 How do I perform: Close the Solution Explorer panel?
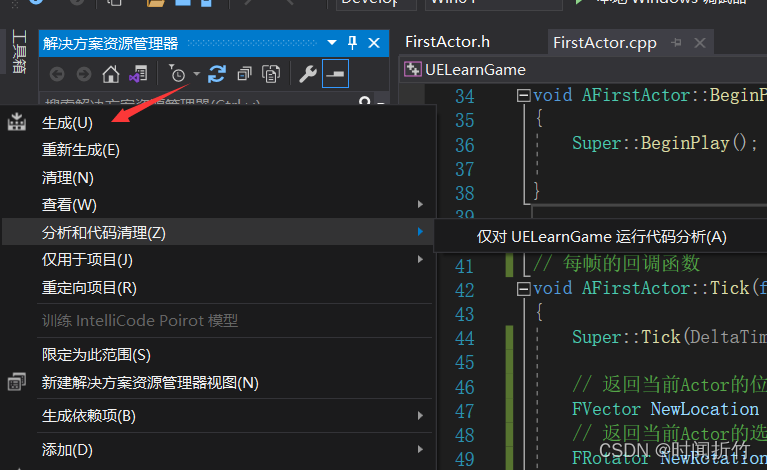coord(374,43)
